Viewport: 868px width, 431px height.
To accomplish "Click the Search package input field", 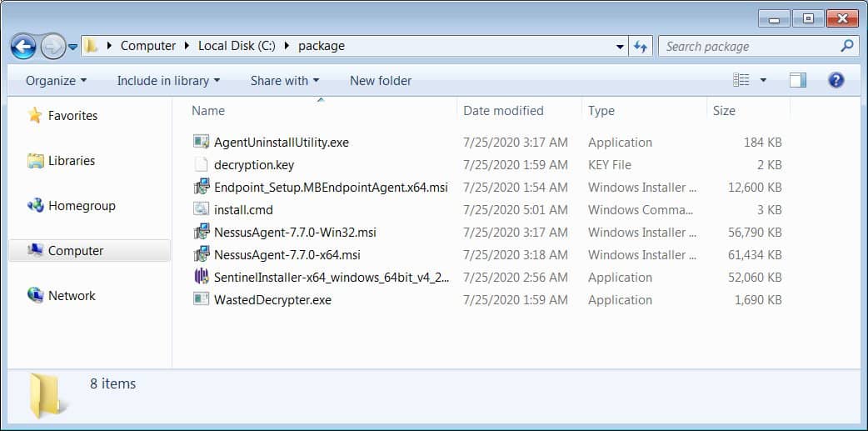I will click(x=750, y=47).
